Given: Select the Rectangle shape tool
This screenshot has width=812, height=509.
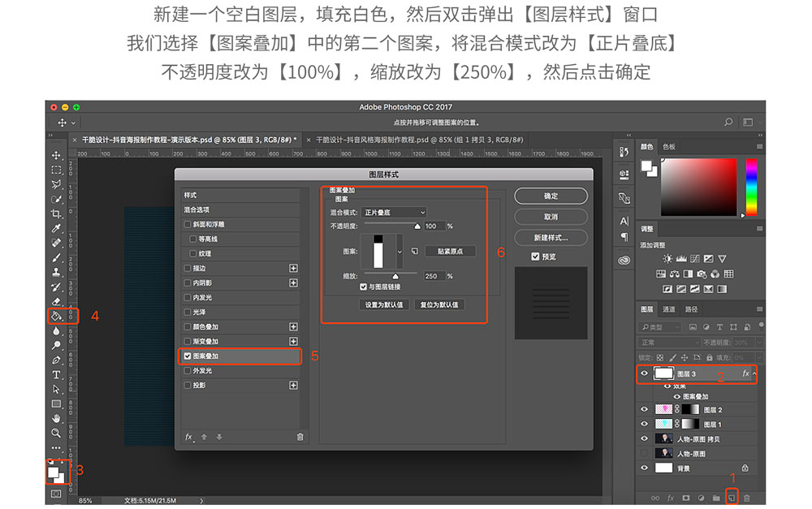Looking at the screenshot, I should click(56, 404).
